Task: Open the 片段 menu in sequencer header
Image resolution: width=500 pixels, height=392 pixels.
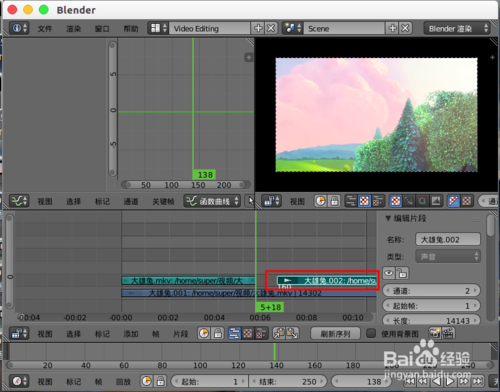Action: [181, 334]
